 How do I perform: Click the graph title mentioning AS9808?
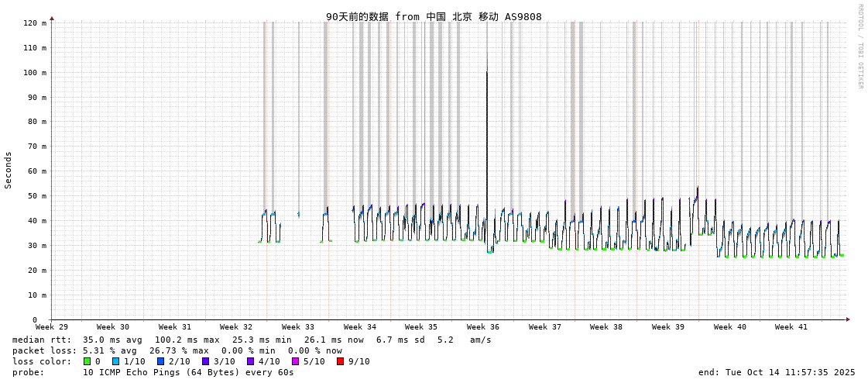pos(434,16)
